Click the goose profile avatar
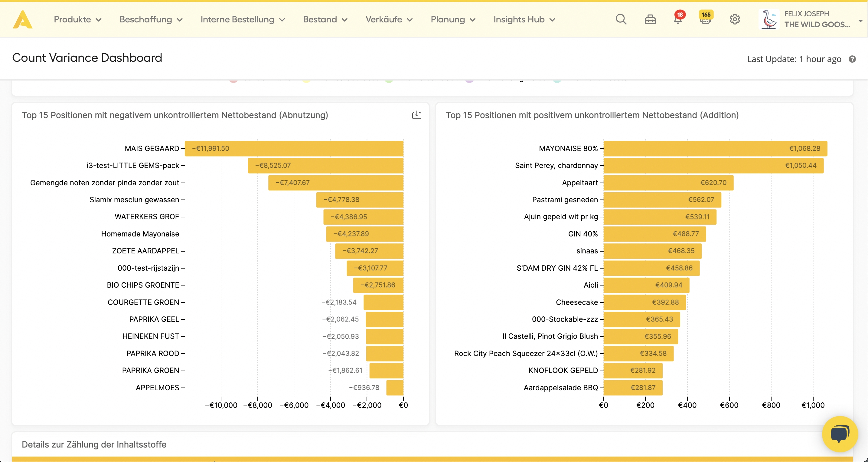Screen dimensions: 868x462 (x=769, y=19)
